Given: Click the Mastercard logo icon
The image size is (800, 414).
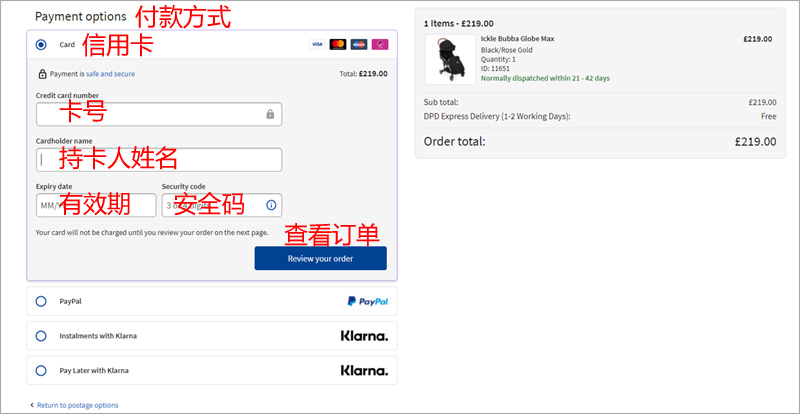Looking at the screenshot, I should point(338,44).
